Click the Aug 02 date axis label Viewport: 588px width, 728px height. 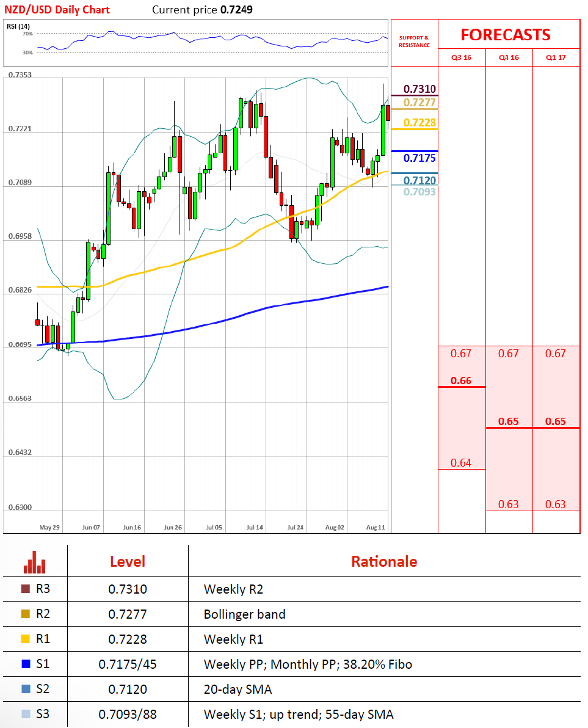(335, 528)
